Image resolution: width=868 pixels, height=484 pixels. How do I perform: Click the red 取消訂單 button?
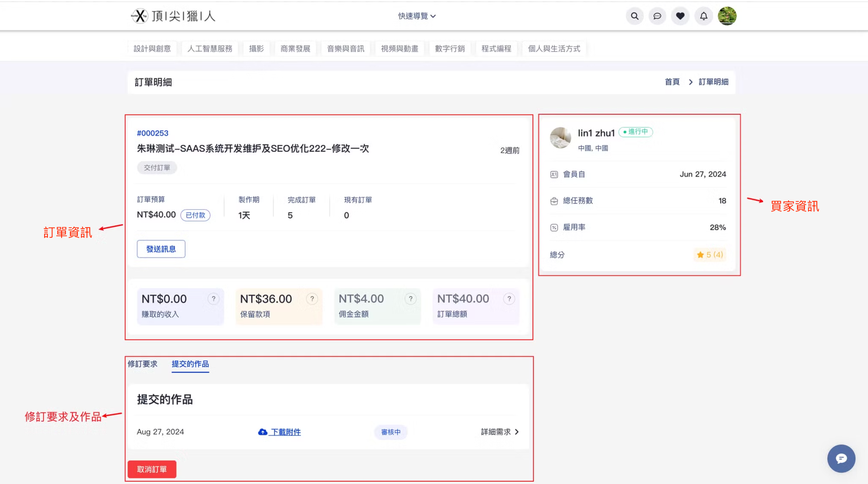[x=152, y=469]
